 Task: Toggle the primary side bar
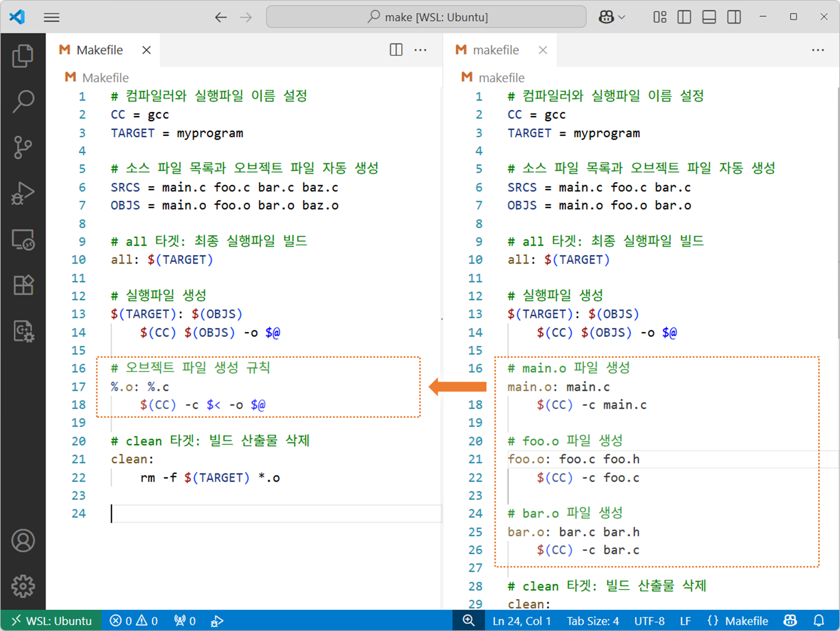[x=685, y=17]
